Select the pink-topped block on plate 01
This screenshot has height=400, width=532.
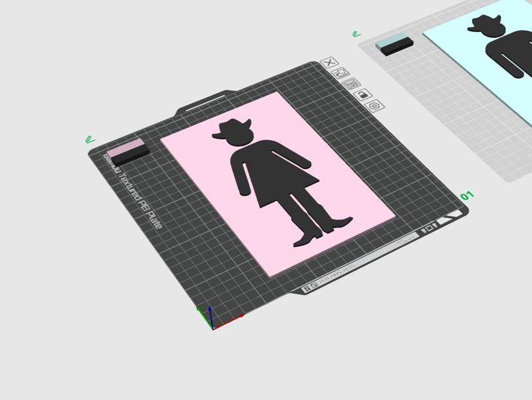[x=128, y=152]
